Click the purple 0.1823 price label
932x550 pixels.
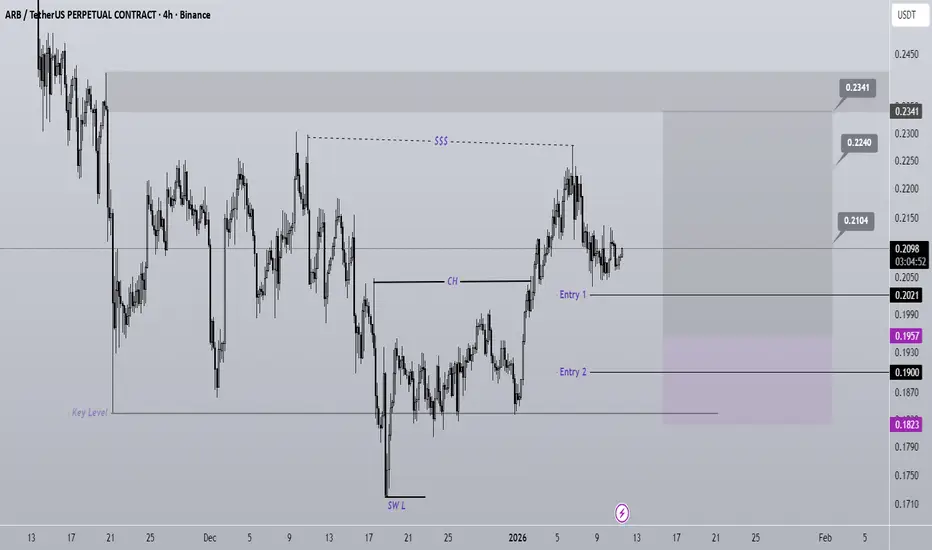click(x=906, y=425)
